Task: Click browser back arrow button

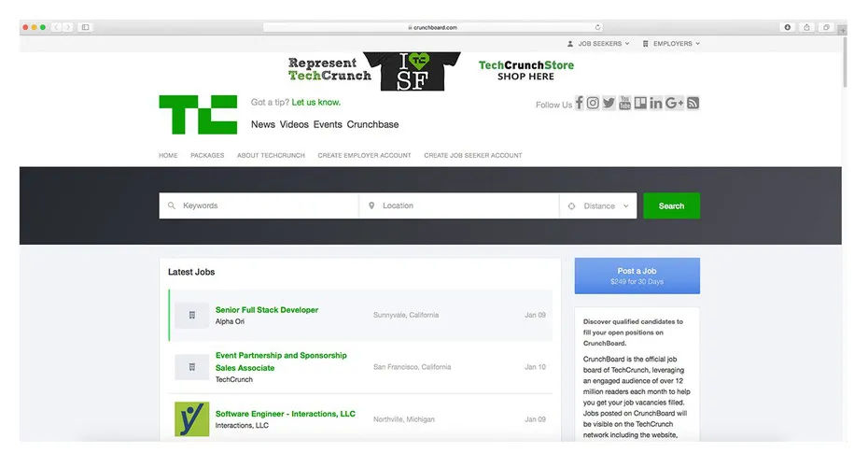Action: tap(56, 27)
